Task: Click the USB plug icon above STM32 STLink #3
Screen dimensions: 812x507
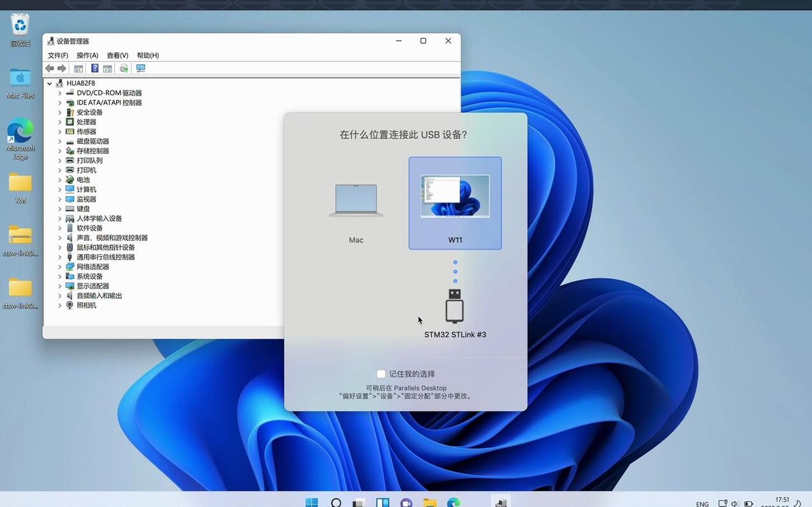Action: [x=454, y=306]
